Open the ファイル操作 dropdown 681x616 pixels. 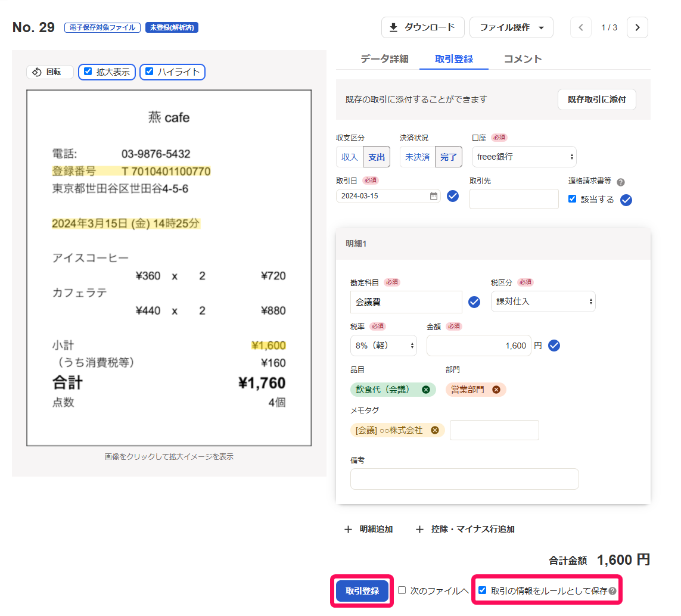[511, 27]
